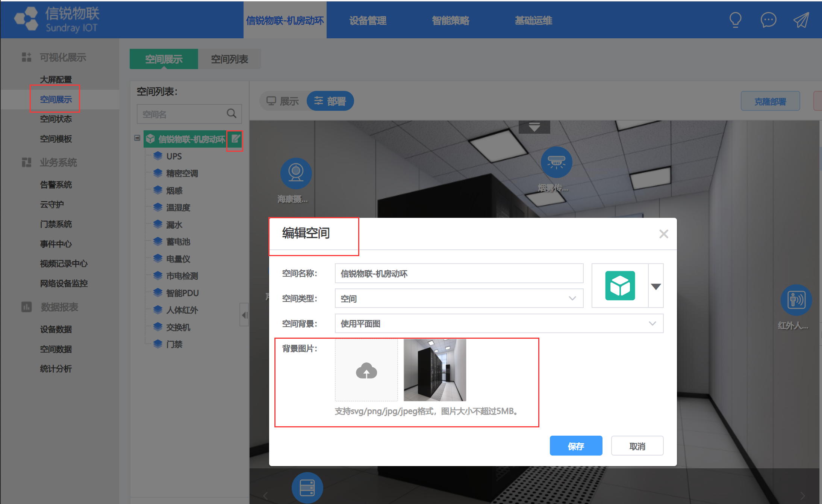Image resolution: width=822 pixels, height=504 pixels.
Task: Click the 空间名称 input field
Action: click(459, 273)
